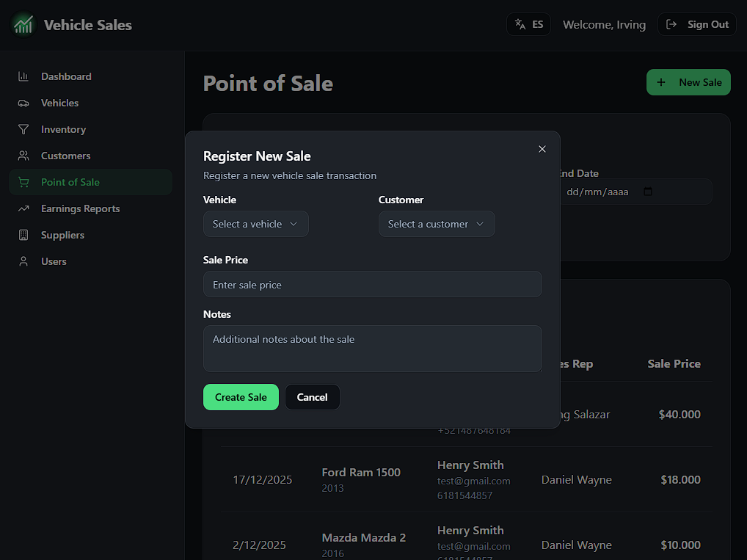The image size is (747, 560).
Task: Click the Suppliers building icon
Action: click(x=23, y=235)
